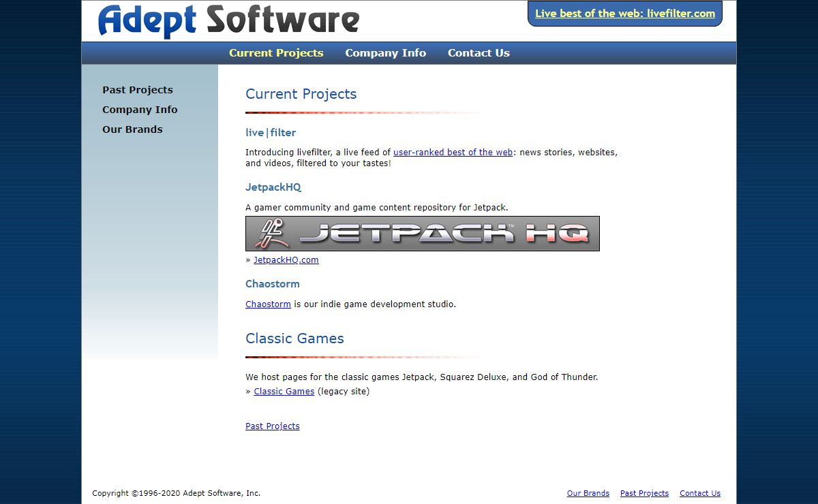Click the JetpackHQ banner image
This screenshot has height=504, width=818.
[422, 234]
